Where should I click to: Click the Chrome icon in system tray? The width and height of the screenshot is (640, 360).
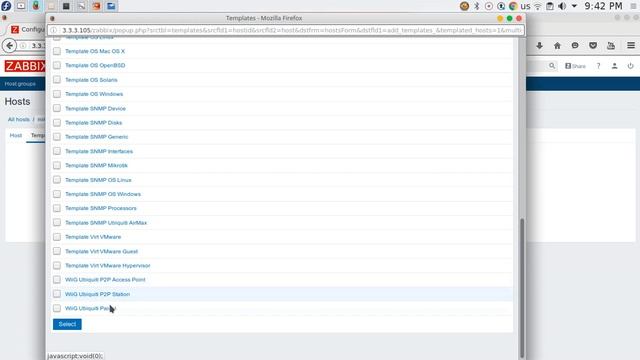coord(513,6)
